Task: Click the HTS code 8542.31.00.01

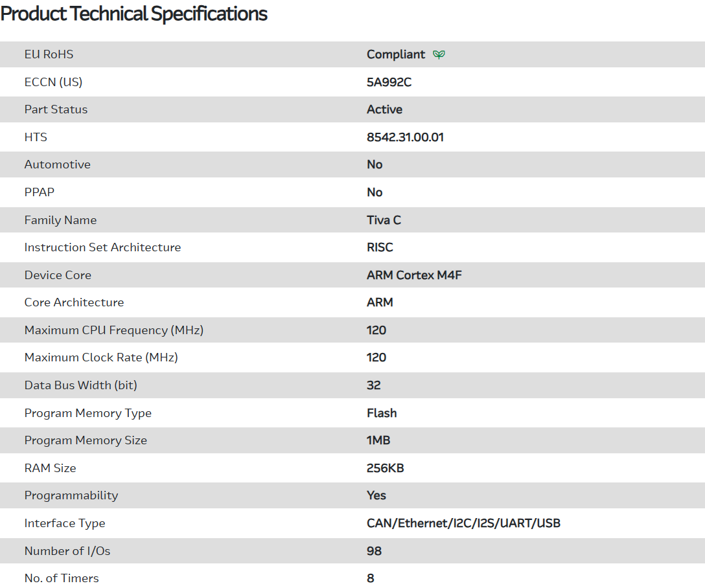Action: tap(405, 137)
